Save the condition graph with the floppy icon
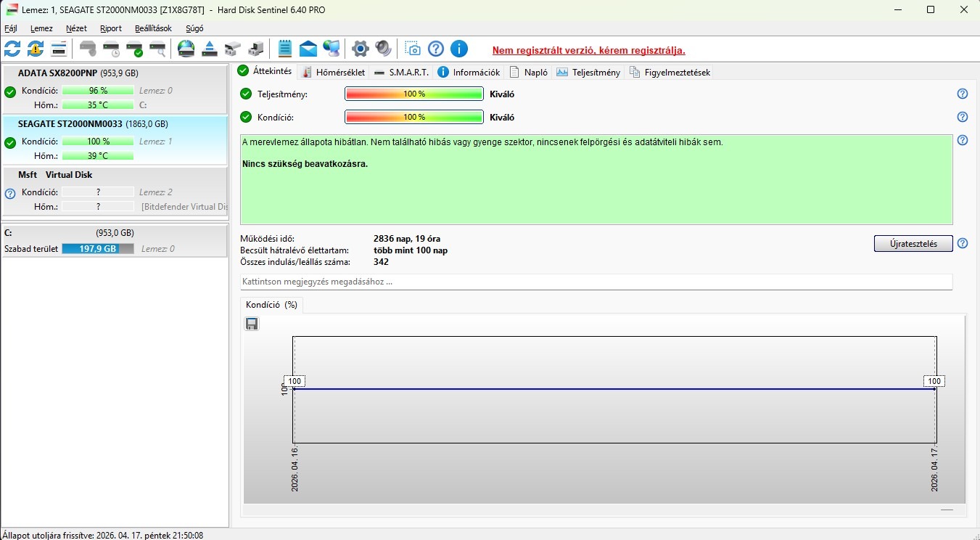The image size is (980, 540). point(252,324)
